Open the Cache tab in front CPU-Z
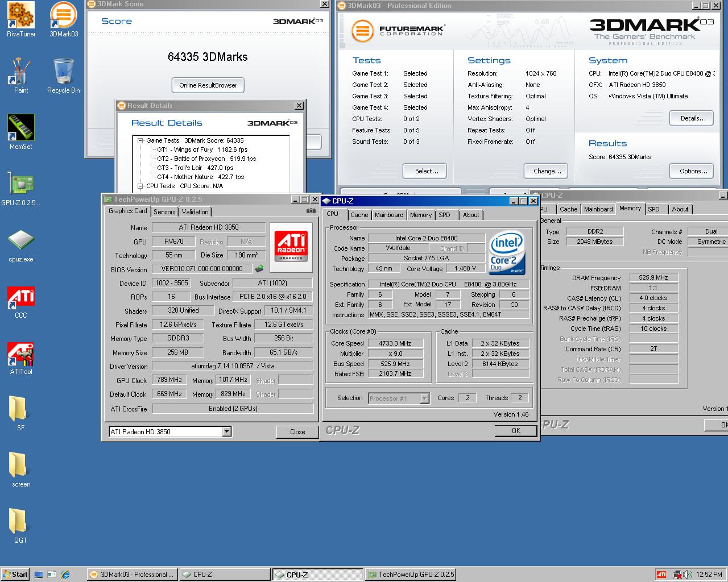Viewport: 728px width, 582px height. 359,215
